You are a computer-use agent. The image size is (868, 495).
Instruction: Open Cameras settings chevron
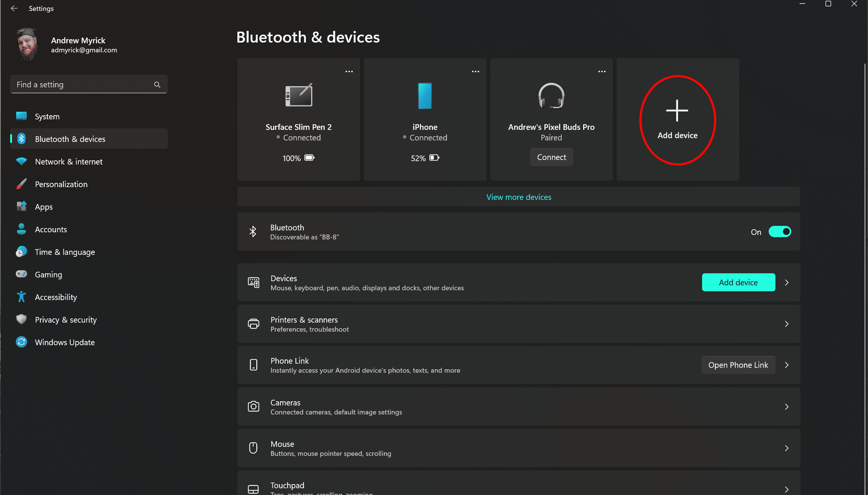787,407
